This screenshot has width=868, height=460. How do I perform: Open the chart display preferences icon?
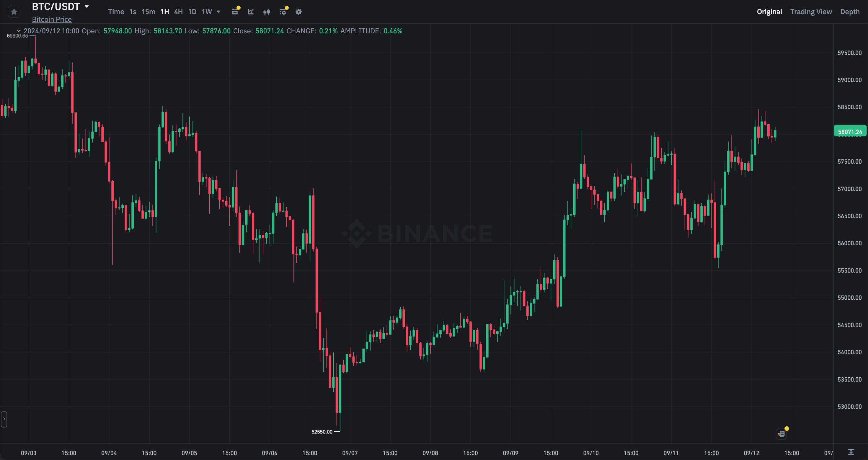pos(283,12)
